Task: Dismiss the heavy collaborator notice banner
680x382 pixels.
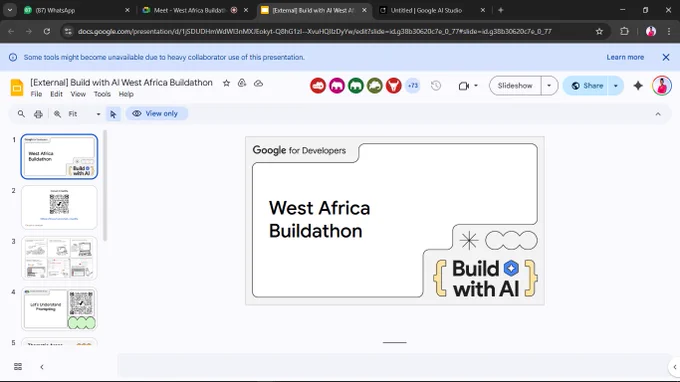Action: [666, 57]
